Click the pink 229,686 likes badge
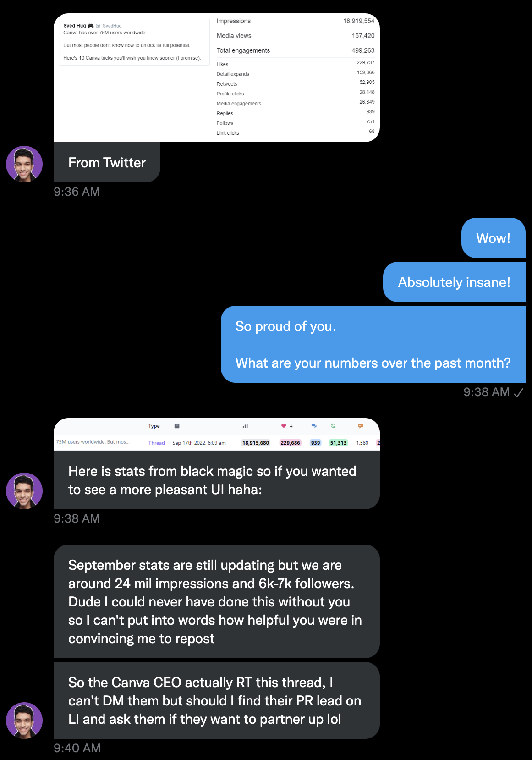The width and height of the screenshot is (532, 760). tap(290, 443)
